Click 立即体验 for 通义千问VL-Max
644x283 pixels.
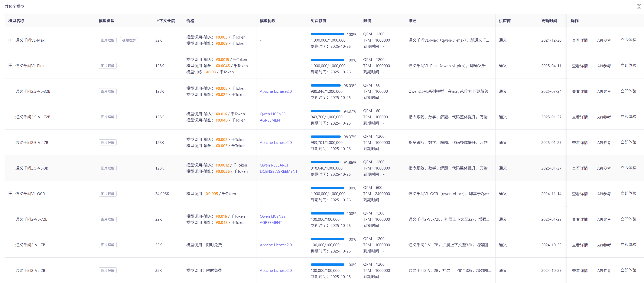coord(628,40)
